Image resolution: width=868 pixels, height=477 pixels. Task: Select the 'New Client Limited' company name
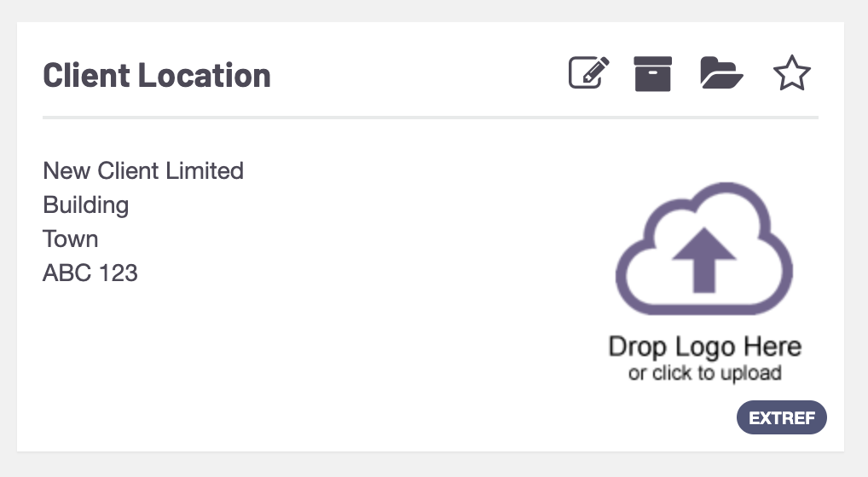[x=143, y=171]
